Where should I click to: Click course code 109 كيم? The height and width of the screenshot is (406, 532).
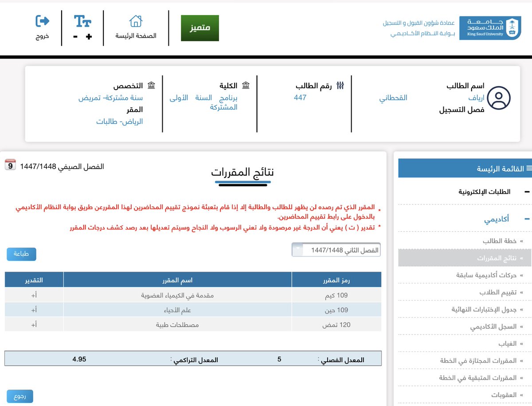pyautogui.click(x=336, y=295)
